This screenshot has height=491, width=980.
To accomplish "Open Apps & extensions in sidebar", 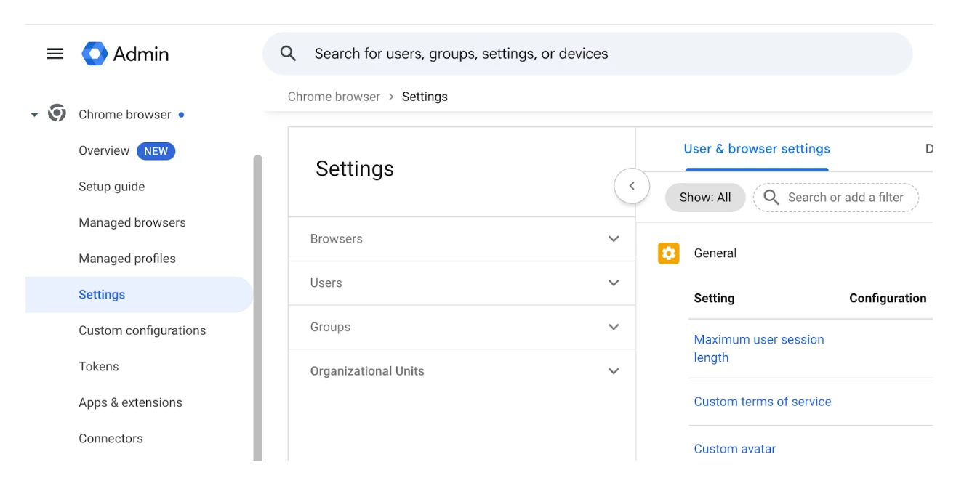I will click(130, 402).
